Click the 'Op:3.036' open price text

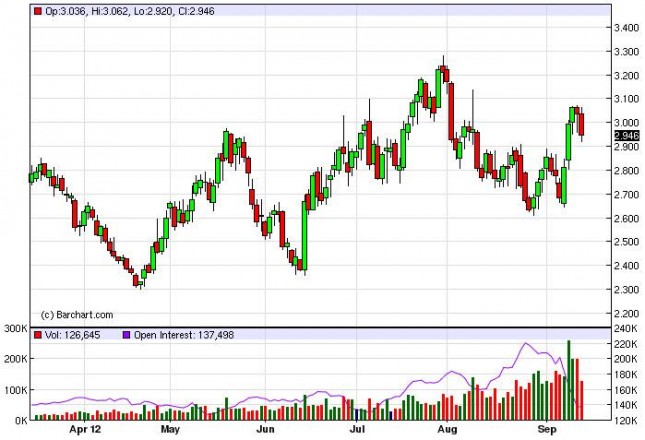[x=65, y=12]
